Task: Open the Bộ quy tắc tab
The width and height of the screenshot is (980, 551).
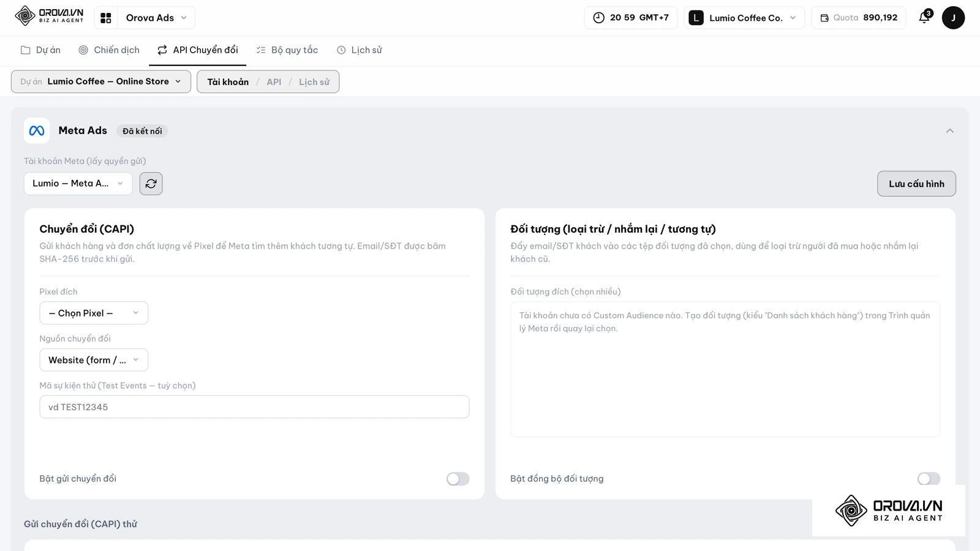Action: tap(287, 50)
